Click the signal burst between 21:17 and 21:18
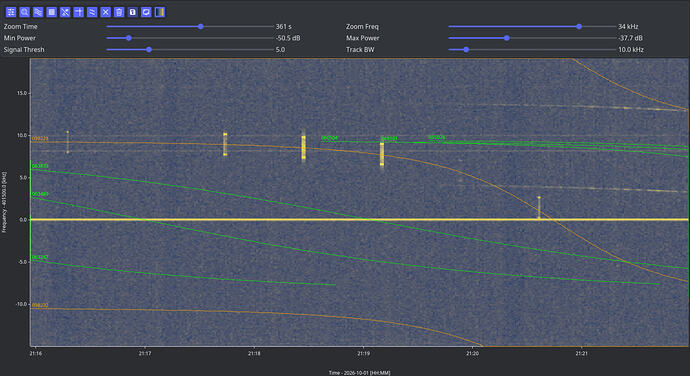690x376 pixels. [x=225, y=144]
